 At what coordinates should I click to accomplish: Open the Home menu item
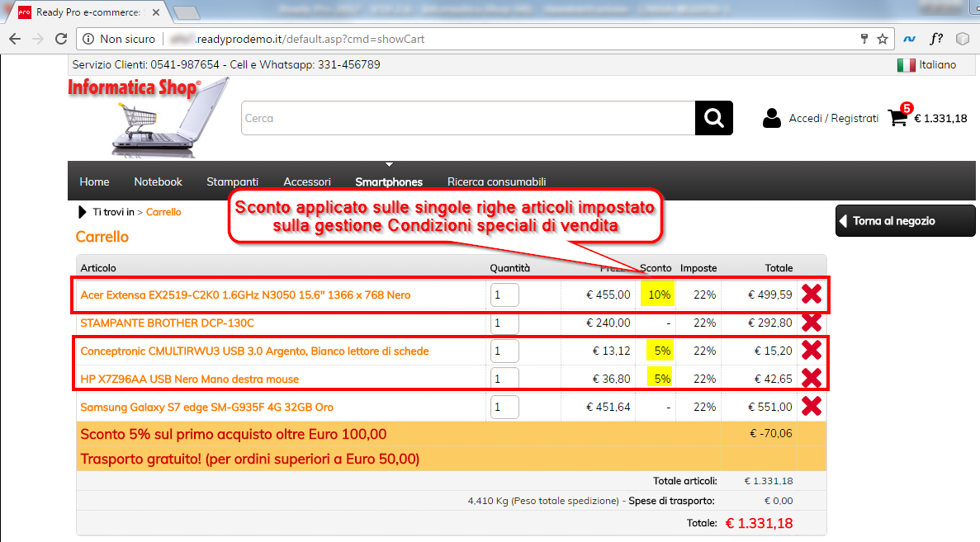click(94, 181)
